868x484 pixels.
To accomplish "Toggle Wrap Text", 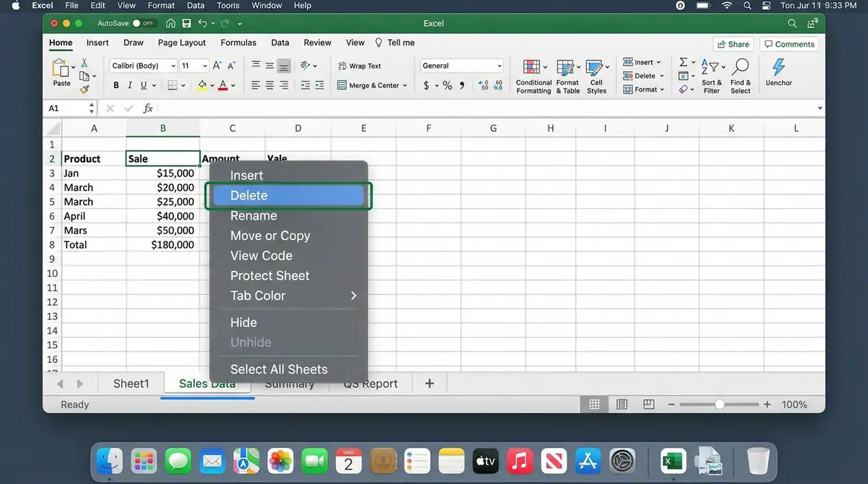I will (359, 66).
